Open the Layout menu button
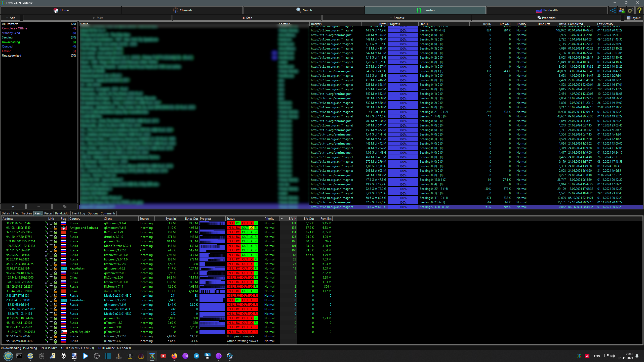 point(633,18)
